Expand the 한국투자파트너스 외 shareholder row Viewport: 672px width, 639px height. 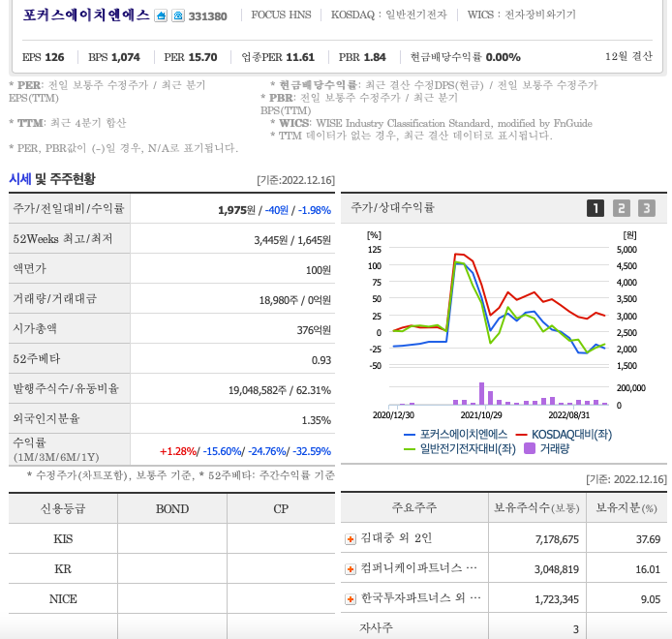(x=351, y=599)
